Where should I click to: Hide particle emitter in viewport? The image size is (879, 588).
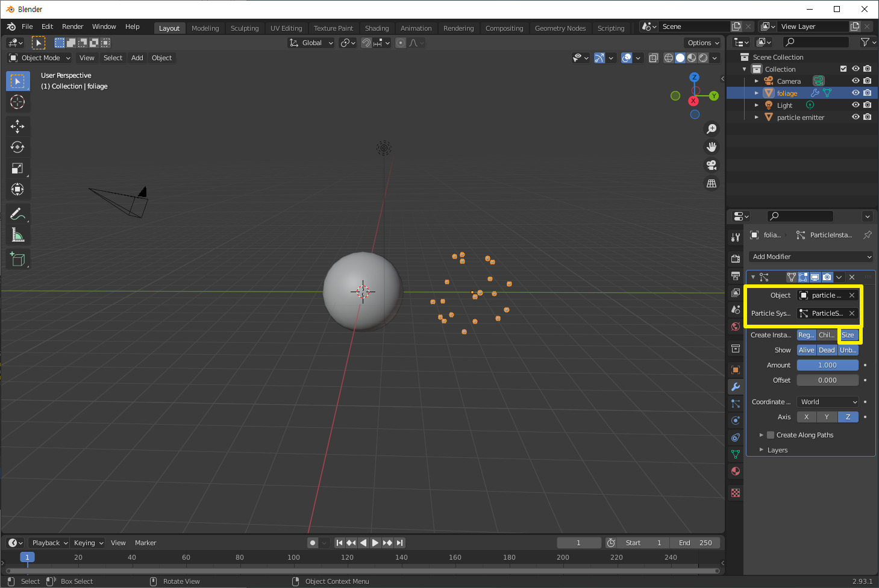856,117
